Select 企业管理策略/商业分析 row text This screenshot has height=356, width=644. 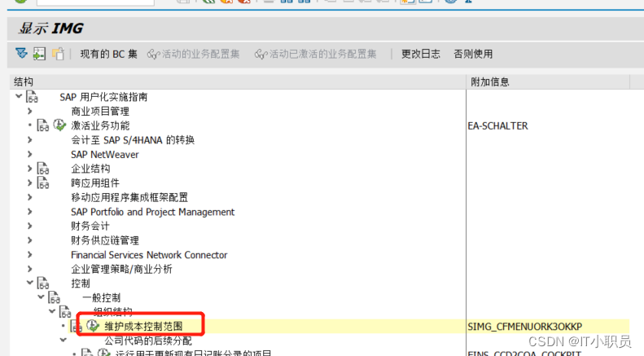[x=121, y=269]
